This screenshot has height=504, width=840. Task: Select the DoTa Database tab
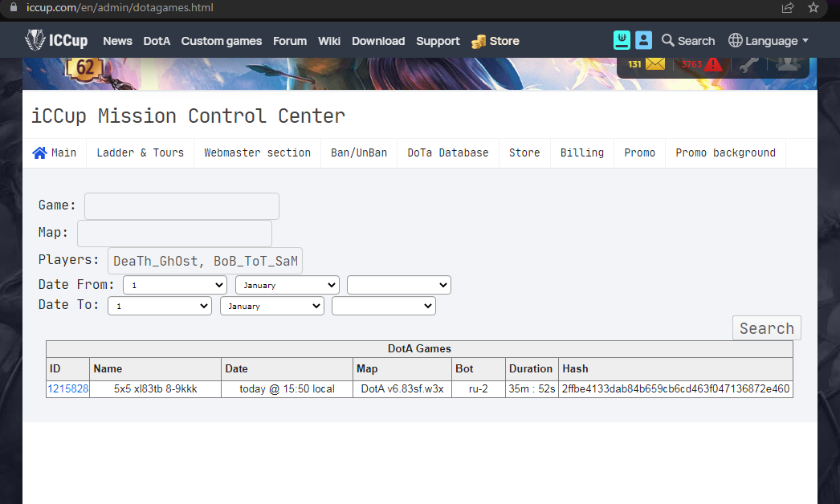(448, 153)
